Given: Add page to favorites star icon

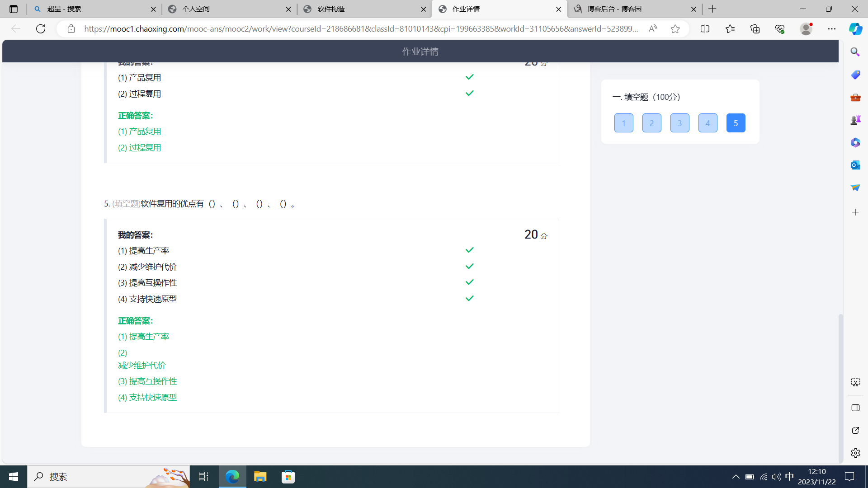Looking at the screenshot, I should tap(675, 29).
